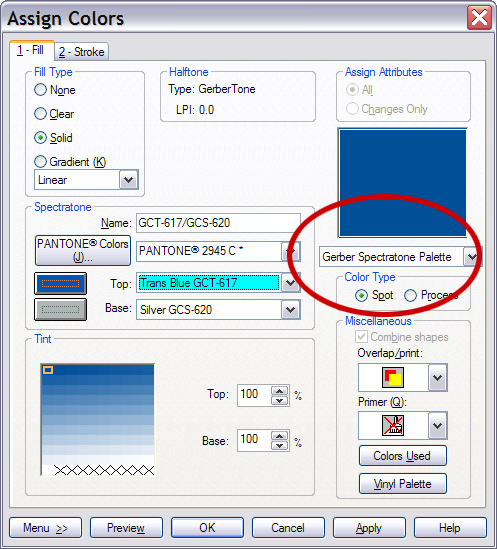497x549 pixels.
Task: Click the blue Top foil swatch button
Action: coord(60,283)
